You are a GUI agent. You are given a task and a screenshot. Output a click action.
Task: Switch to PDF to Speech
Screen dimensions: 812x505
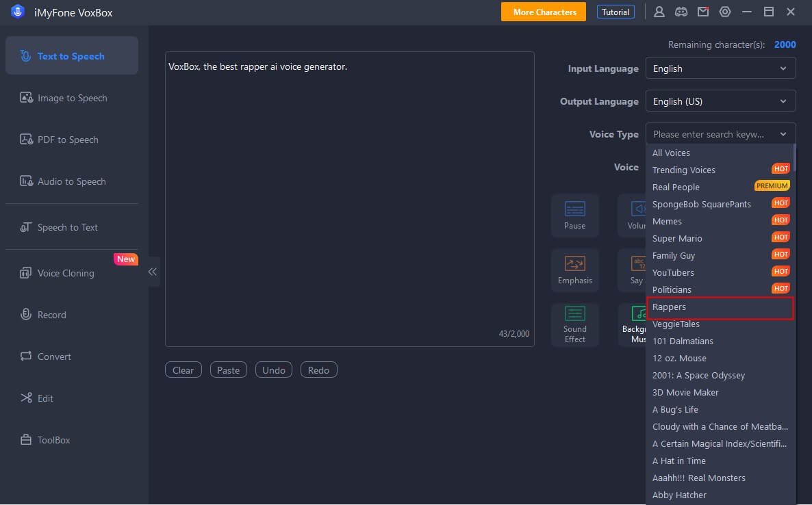point(72,140)
